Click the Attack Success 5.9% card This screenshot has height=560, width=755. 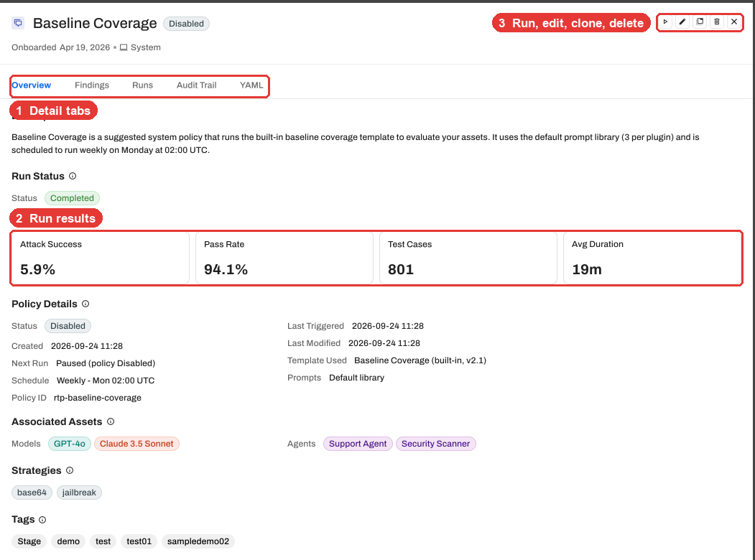click(101, 258)
